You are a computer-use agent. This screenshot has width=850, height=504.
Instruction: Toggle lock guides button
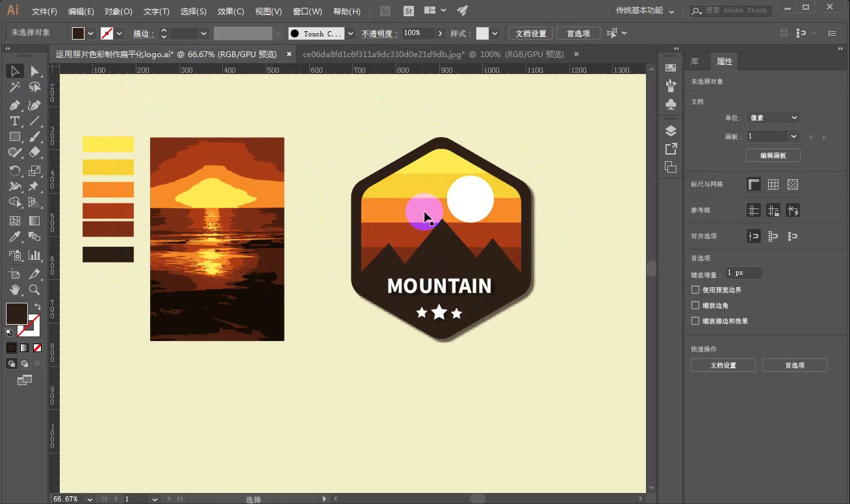click(773, 210)
